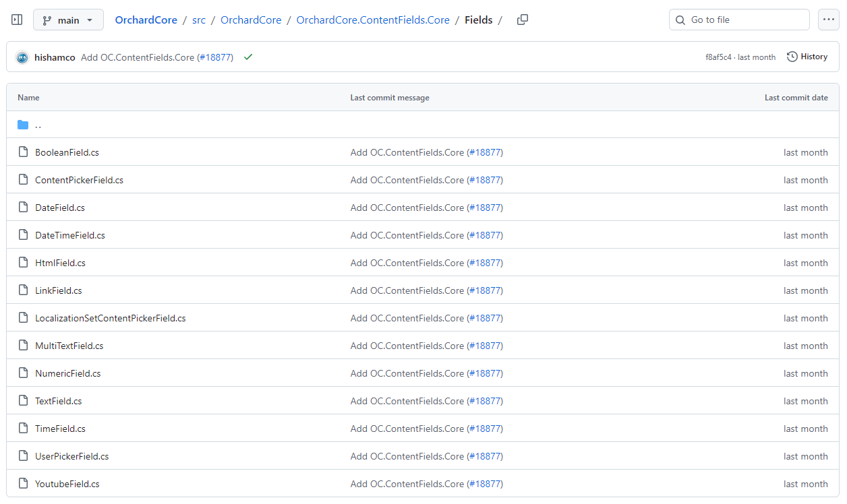Open History of commits
Viewport: 847px width, 504px height.
click(x=807, y=57)
